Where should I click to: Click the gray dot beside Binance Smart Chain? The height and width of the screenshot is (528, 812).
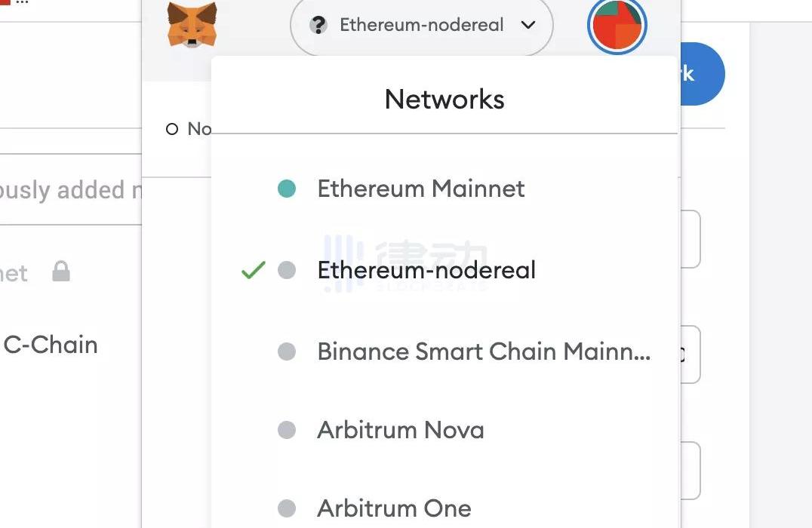pos(287,351)
